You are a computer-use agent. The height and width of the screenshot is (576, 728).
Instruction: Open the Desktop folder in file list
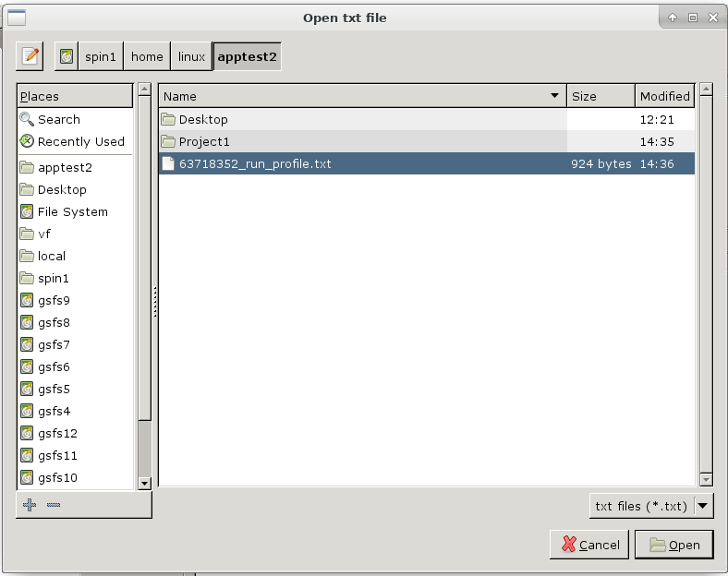pos(202,119)
